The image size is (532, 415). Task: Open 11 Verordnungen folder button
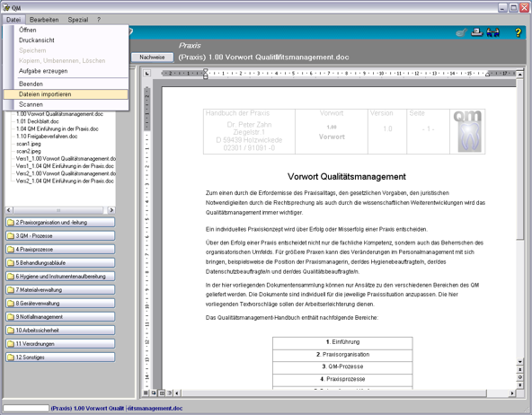(x=60, y=343)
